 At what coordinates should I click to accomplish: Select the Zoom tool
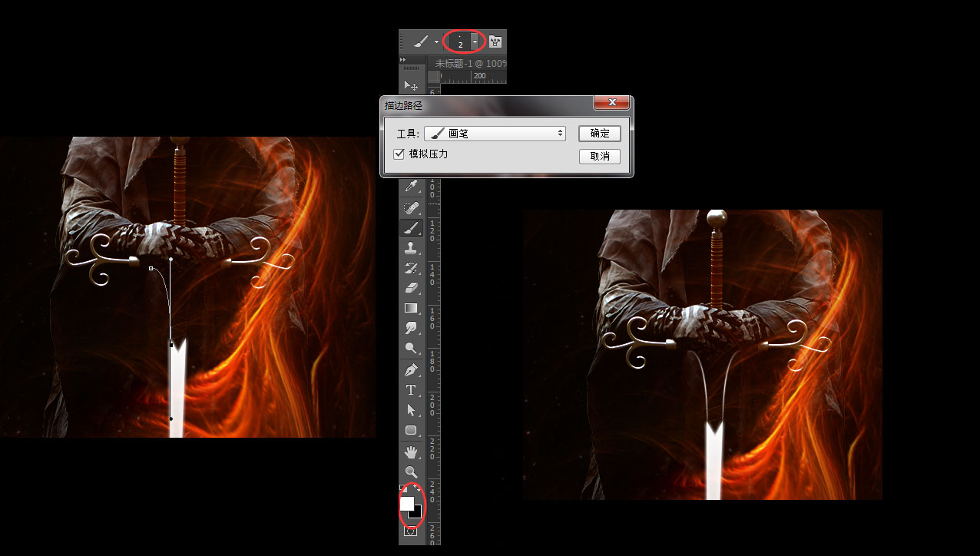point(411,472)
